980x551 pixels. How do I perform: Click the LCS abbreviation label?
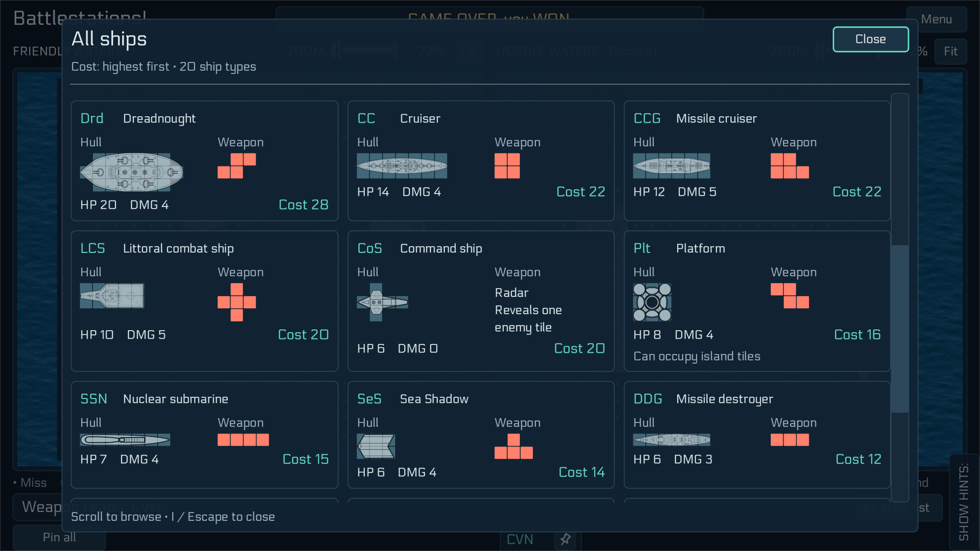click(93, 248)
